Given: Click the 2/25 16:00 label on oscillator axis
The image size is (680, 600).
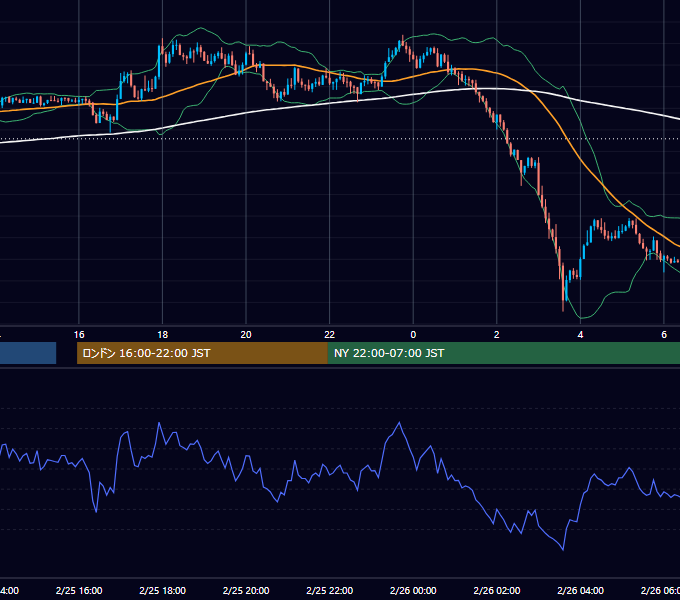Looking at the screenshot, I should point(79,590).
